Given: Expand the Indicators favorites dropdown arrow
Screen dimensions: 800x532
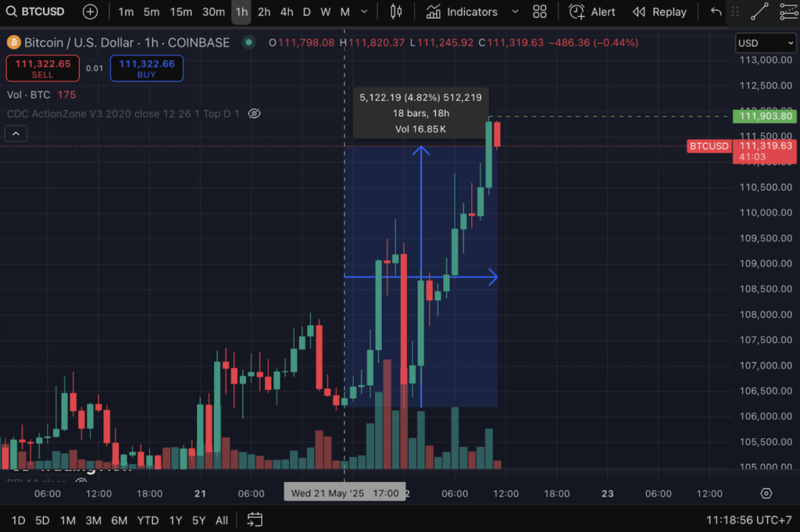Looking at the screenshot, I should [514, 12].
